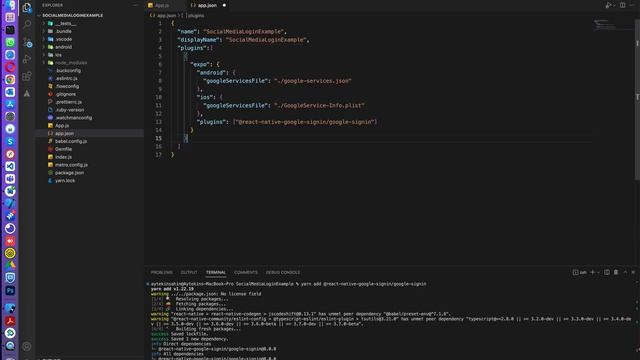Open Google Chrome from the dock
The height and width of the screenshot is (360, 640).
coord(10,80)
